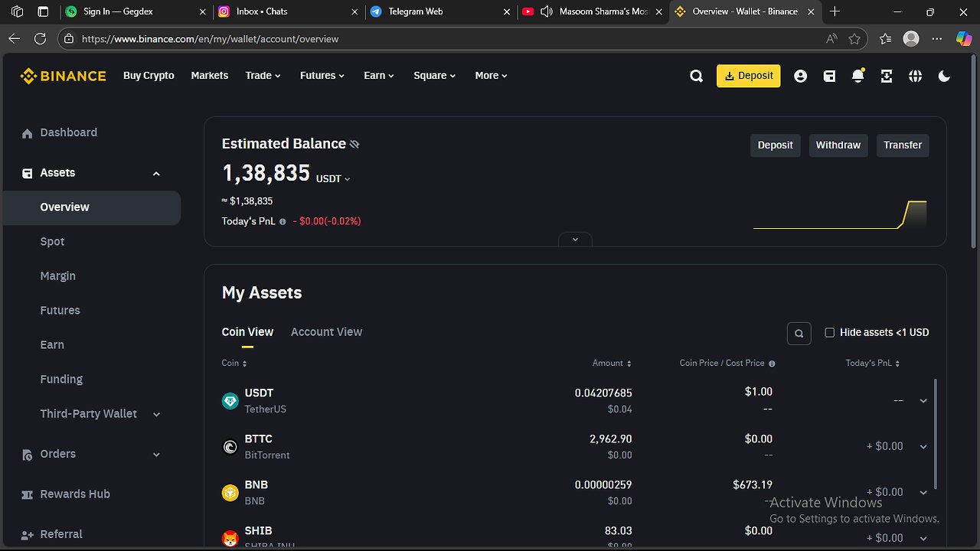Click Transfer button

click(903, 145)
